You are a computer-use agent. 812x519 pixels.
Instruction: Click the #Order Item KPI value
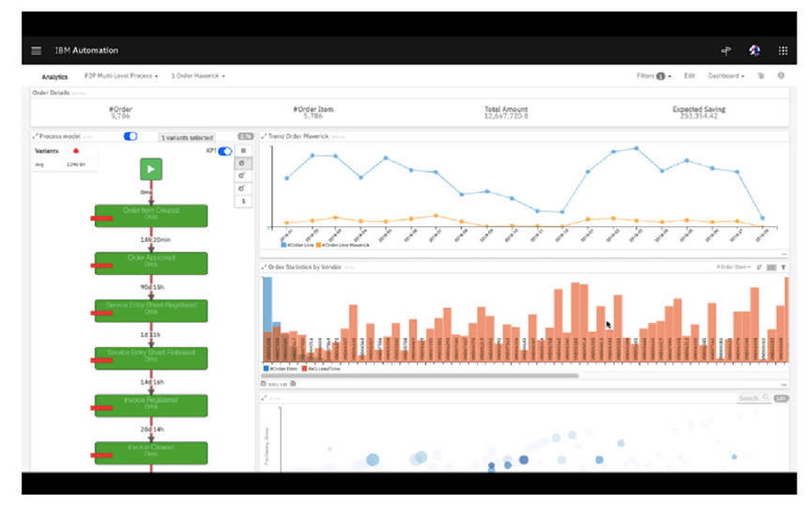point(313,116)
